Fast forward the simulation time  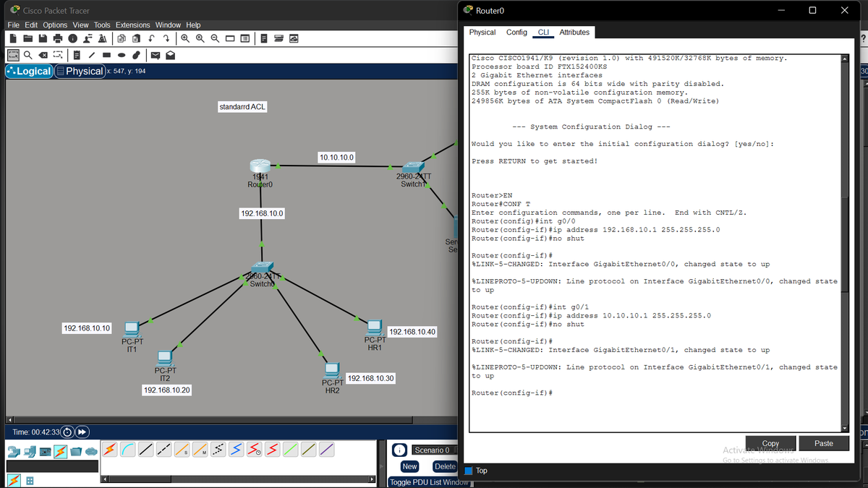tap(82, 432)
